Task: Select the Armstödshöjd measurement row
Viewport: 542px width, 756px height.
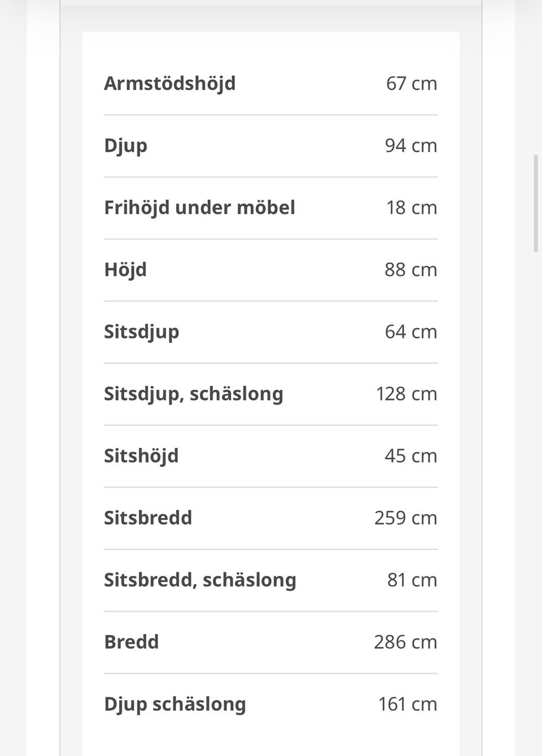Action: [271, 84]
